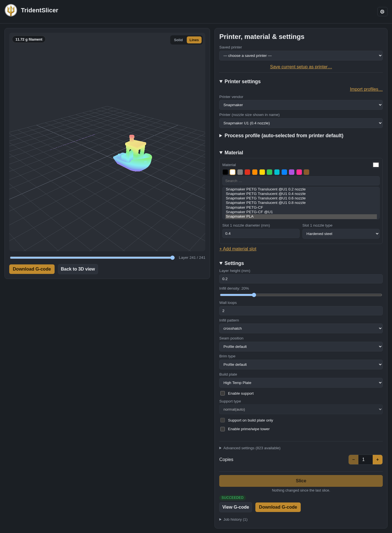
Task: Click Slot 1 nozzle diameter field
Action: pyautogui.click(x=261, y=234)
